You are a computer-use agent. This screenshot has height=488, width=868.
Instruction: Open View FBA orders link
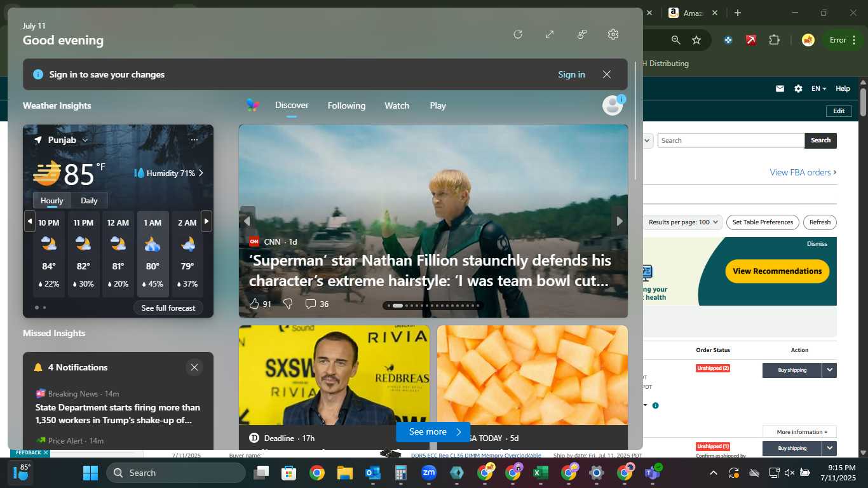[803, 172]
